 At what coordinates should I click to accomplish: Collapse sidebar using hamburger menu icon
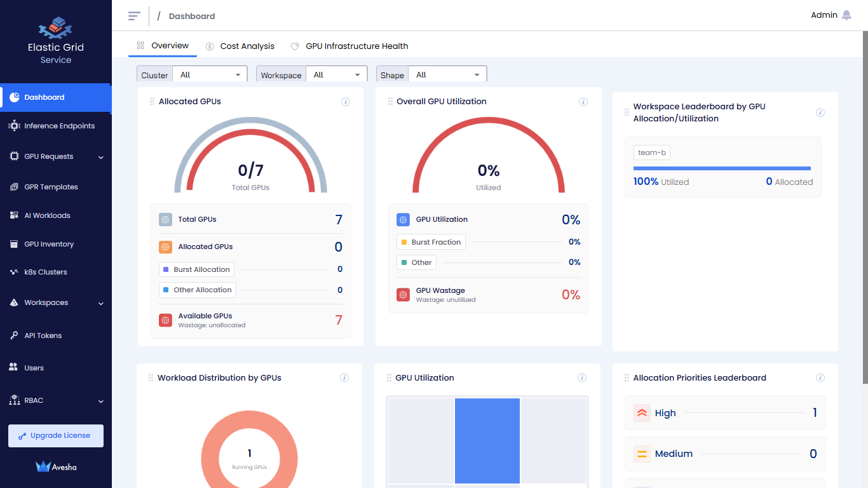(x=134, y=16)
